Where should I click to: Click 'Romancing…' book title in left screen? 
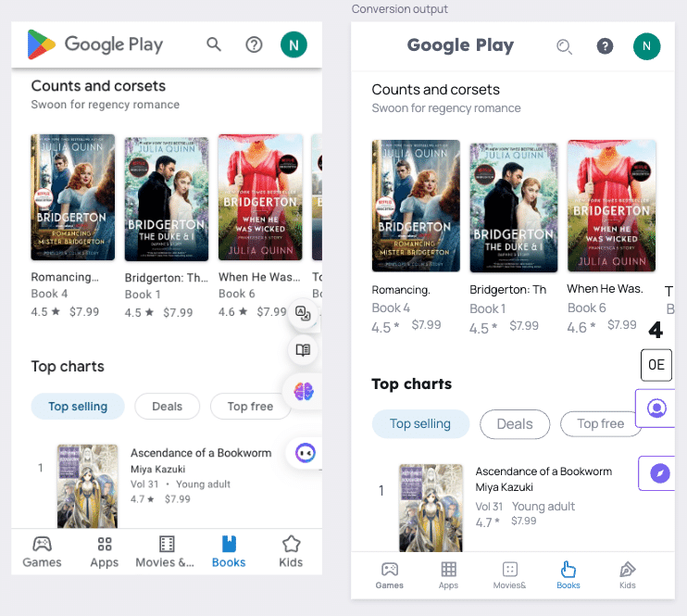point(65,278)
